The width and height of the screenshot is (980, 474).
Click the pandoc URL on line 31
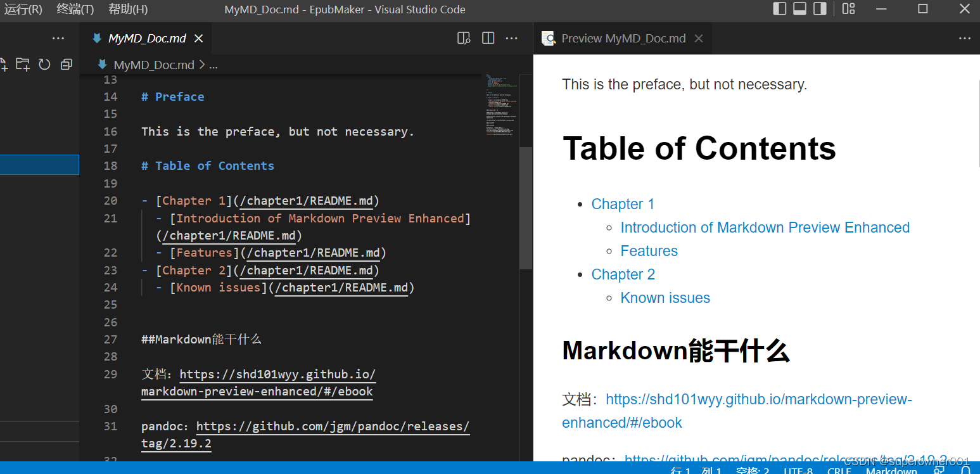click(x=305, y=435)
